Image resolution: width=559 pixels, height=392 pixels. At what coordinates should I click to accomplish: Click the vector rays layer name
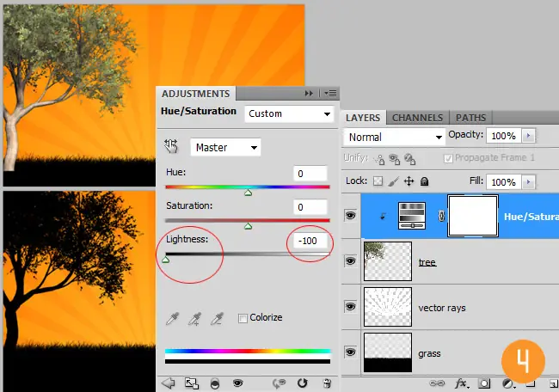click(x=442, y=308)
